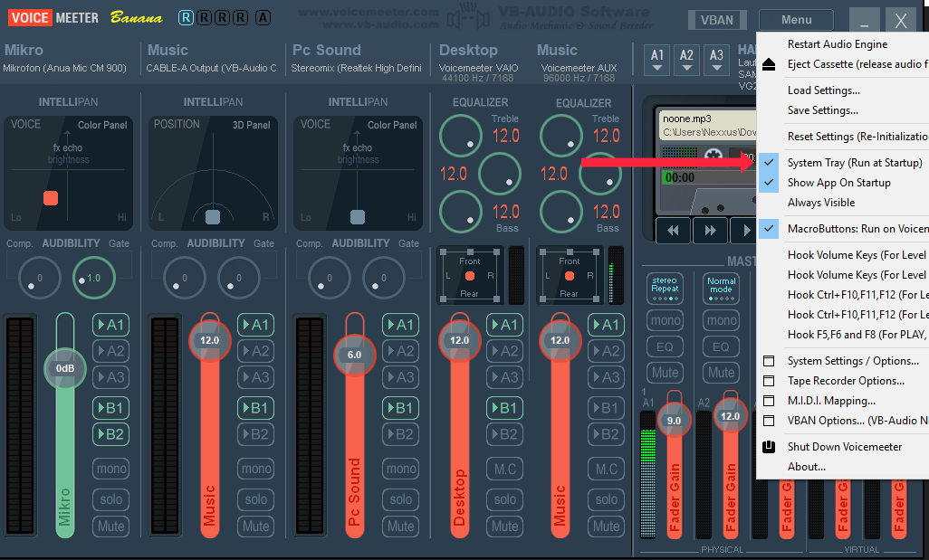
Task: Click the Music strip 3D Panel position marker
Action: click(x=212, y=216)
